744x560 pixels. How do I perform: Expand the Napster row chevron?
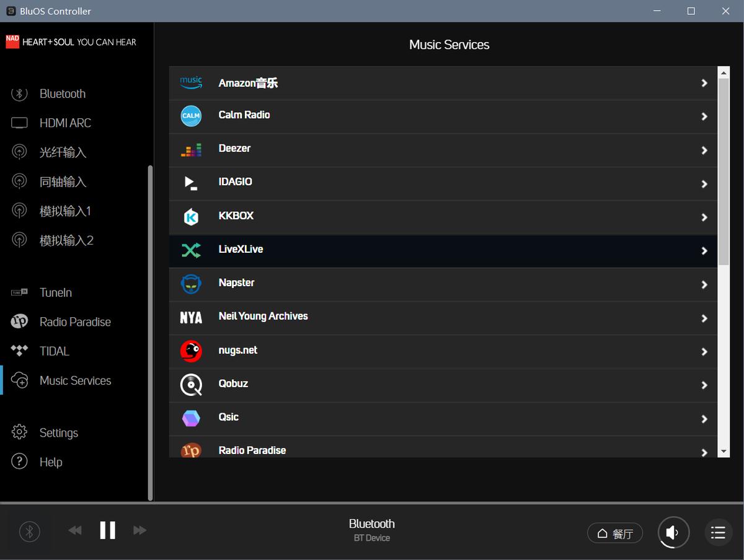(x=704, y=284)
